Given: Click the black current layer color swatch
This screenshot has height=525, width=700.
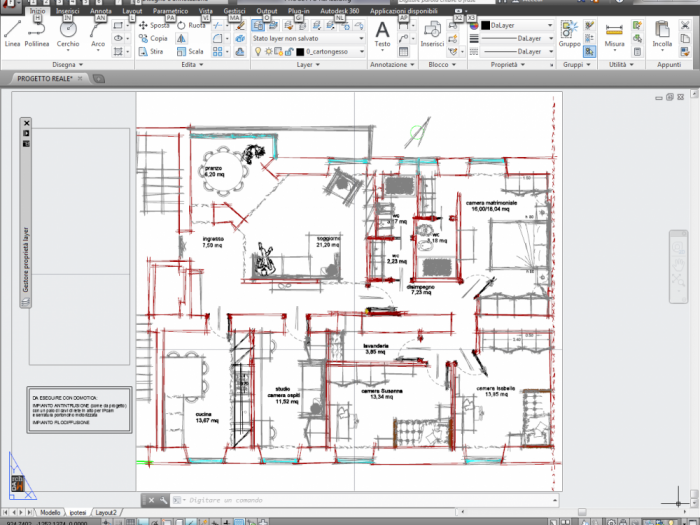Looking at the screenshot, I should click(x=300, y=52).
